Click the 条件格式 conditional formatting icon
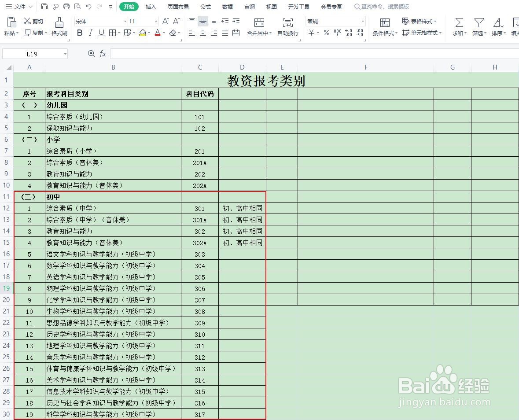 384,26
